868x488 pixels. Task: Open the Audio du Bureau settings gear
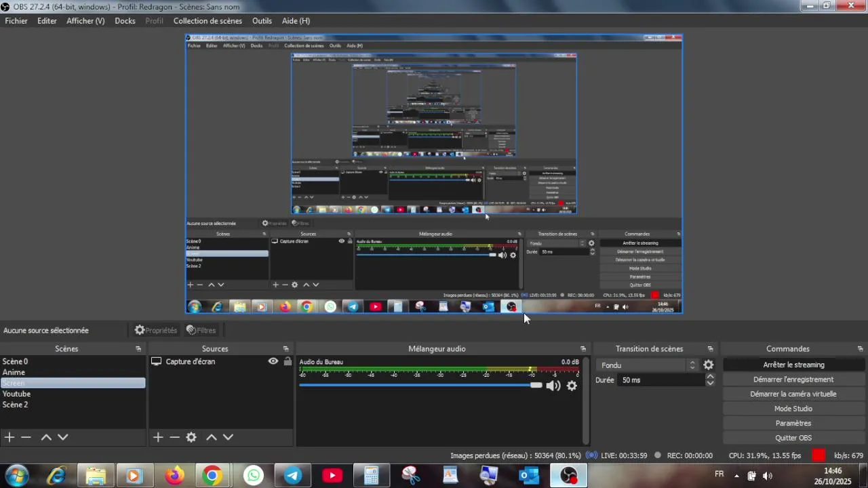572,386
